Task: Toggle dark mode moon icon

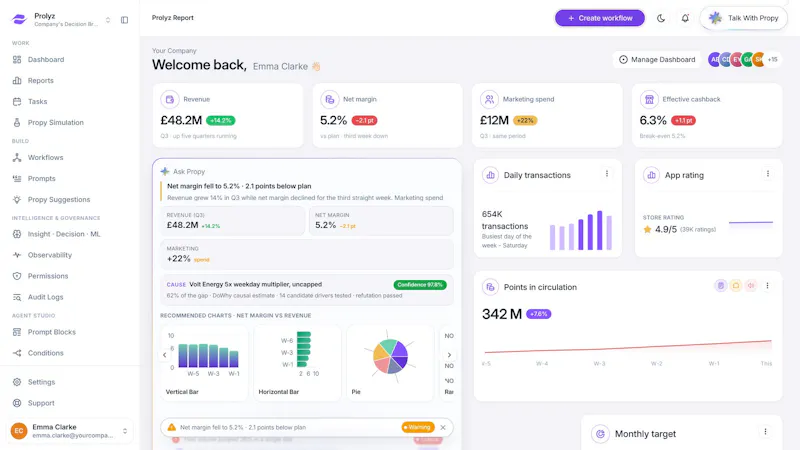Action: click(x=661, y=18)
